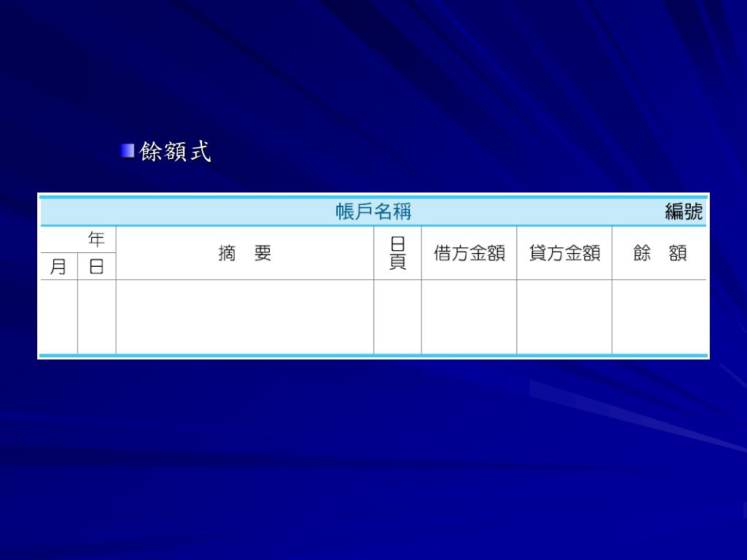This screenshot has width=747, height=560.
Task: Click the empty cell under 借方金額
Action: [x=469, y=316]
